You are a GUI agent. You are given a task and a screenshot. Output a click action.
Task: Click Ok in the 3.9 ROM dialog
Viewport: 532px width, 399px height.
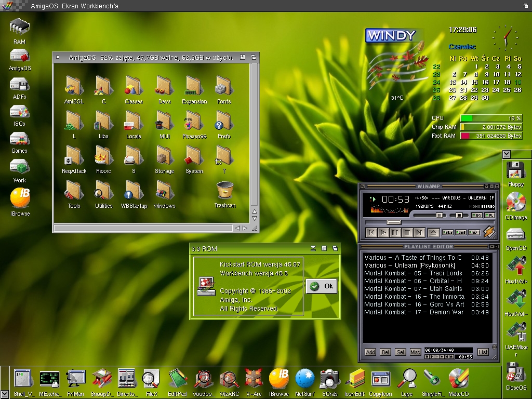click(x=322, y=286)
